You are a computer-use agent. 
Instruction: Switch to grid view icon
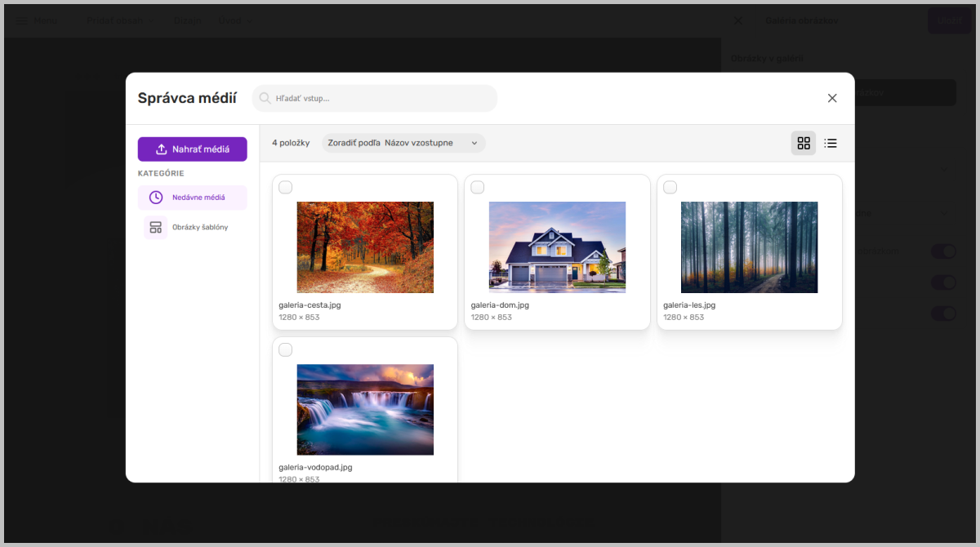click(x=804, y=143)
